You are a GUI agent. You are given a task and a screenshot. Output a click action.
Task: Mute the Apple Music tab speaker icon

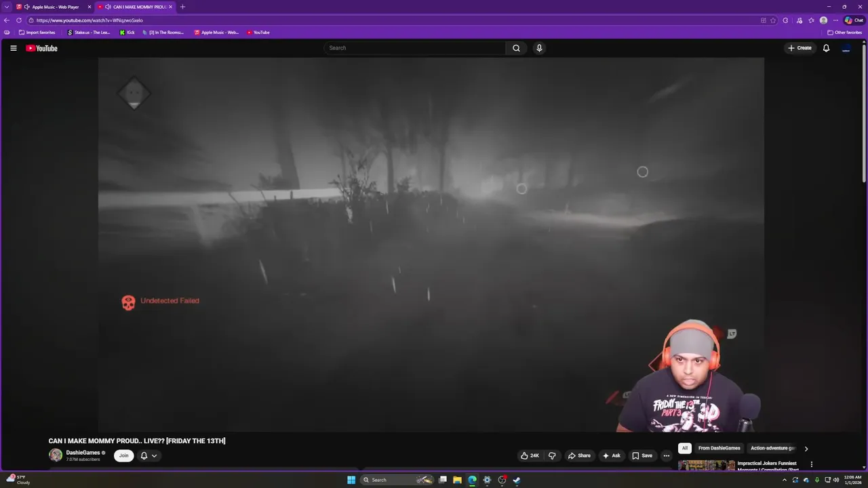[x=27, y=7]
